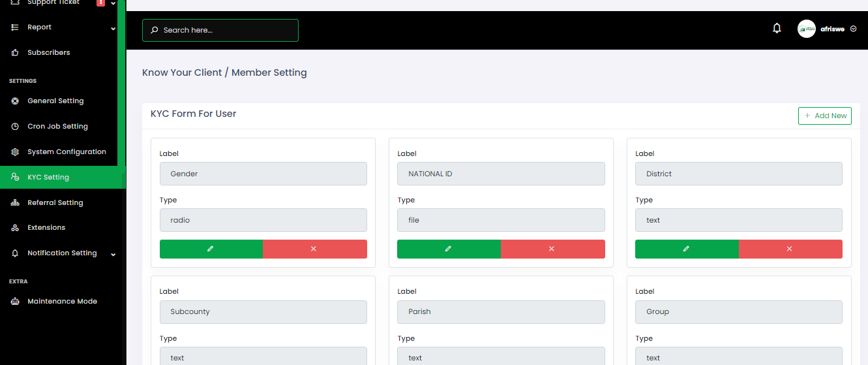Open System Configuration page

pyautogui.click(x=63, y=151)
